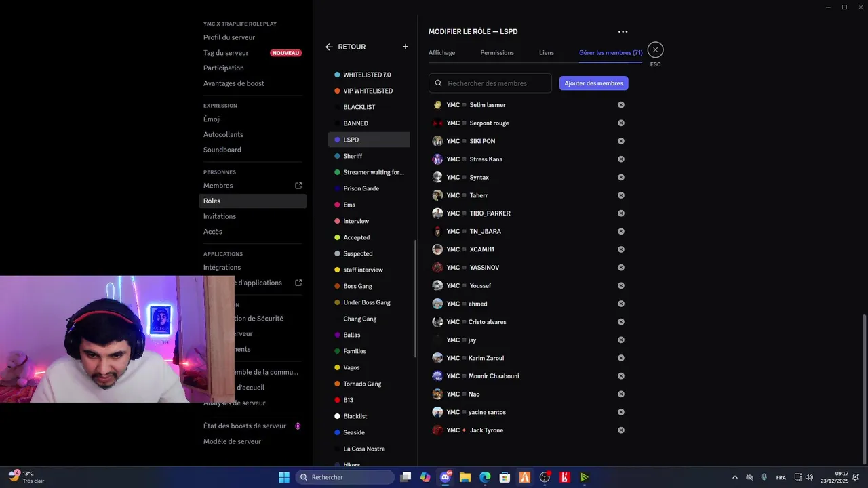868x488 pixels.
Task: Open the Liens tab
Action: [547, 52]
